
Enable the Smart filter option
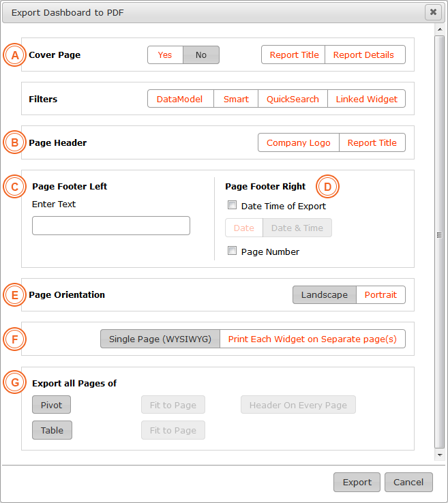[x=236, y=99]
